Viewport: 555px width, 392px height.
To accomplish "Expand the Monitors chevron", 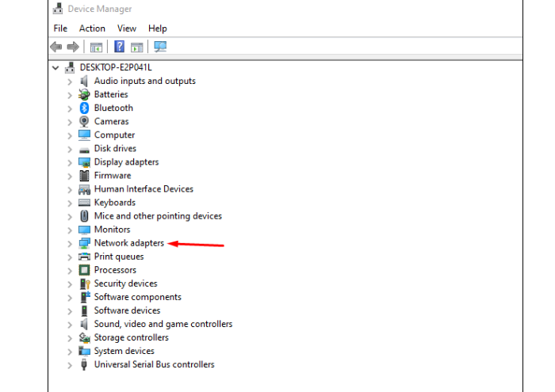I will [x=70, y=230].
